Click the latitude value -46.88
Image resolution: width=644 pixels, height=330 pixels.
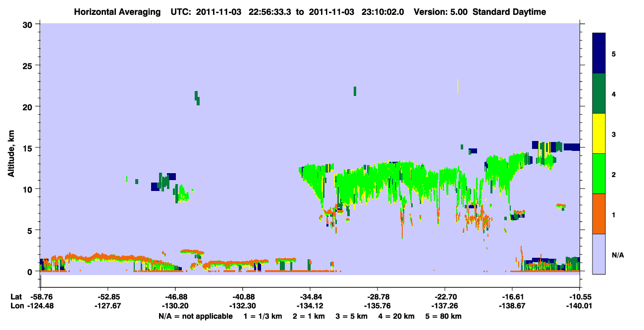tap(175, 297)
